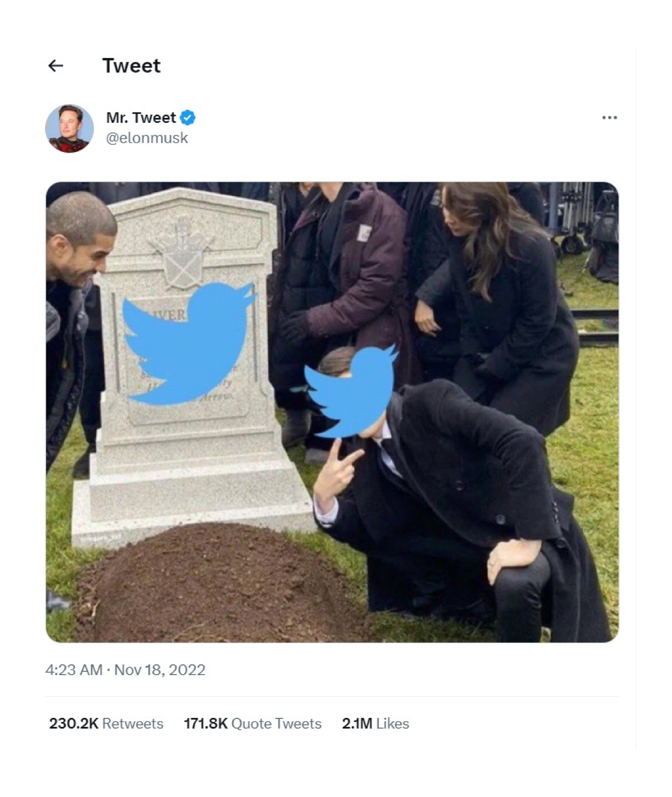Viewport: 672px width, 797px height.
Task: Show the 2.1M Likes list
Action: [375, 724]
